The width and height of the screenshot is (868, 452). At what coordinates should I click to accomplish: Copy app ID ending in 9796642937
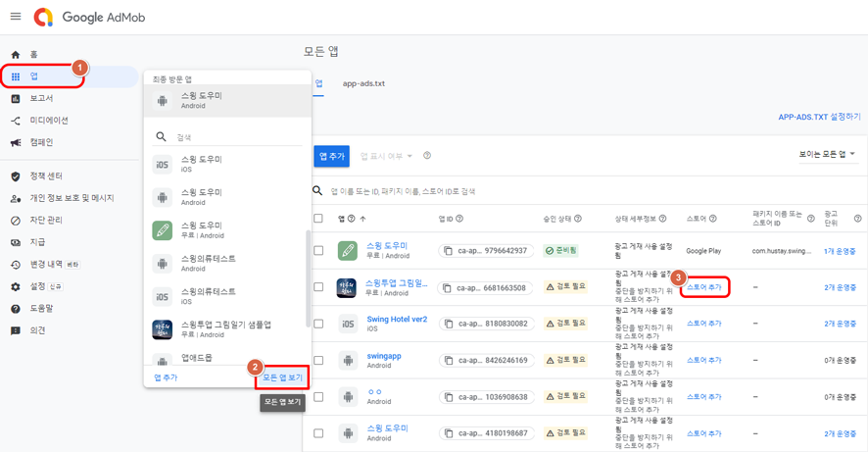click(448, 251)
